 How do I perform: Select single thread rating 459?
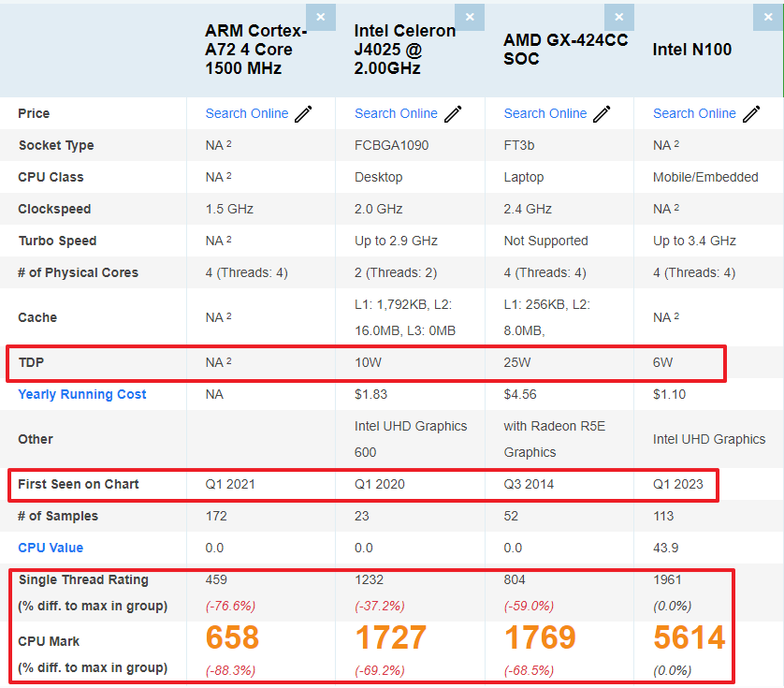216,580
